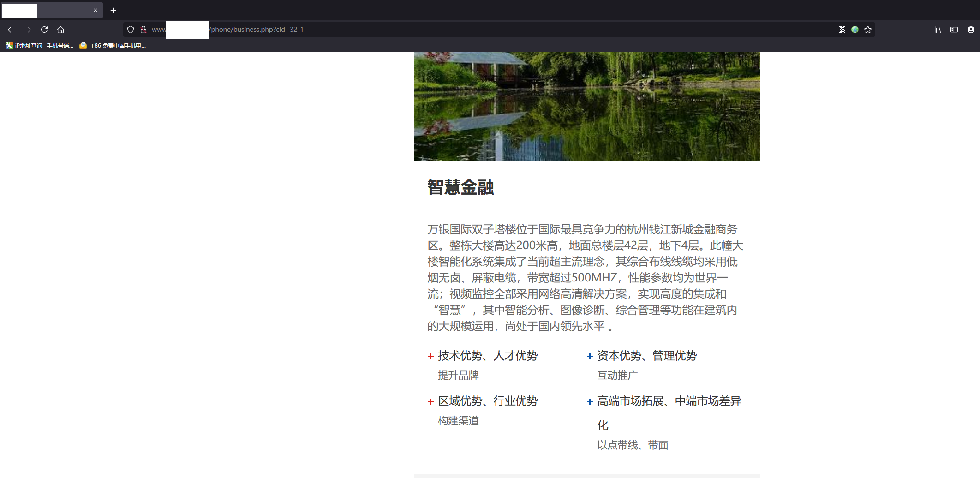This screenshot has height=478, width=980.
Task: Click the red plus beside 区域优势、行业优势
Action: [430, 401]
